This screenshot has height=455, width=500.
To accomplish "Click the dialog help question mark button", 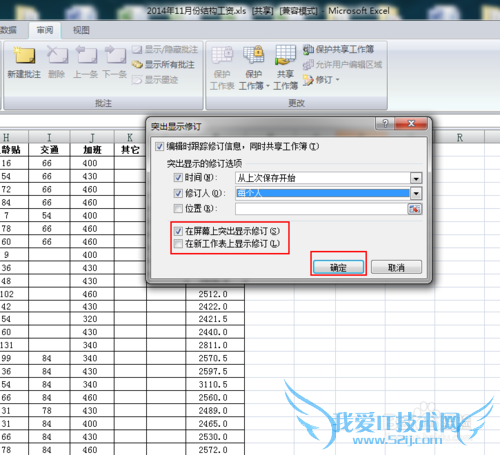I will (x=385, y=124).
